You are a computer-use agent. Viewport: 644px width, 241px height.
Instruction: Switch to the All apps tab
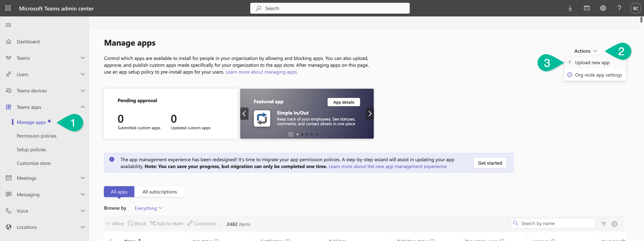click(x=119, y=192)
